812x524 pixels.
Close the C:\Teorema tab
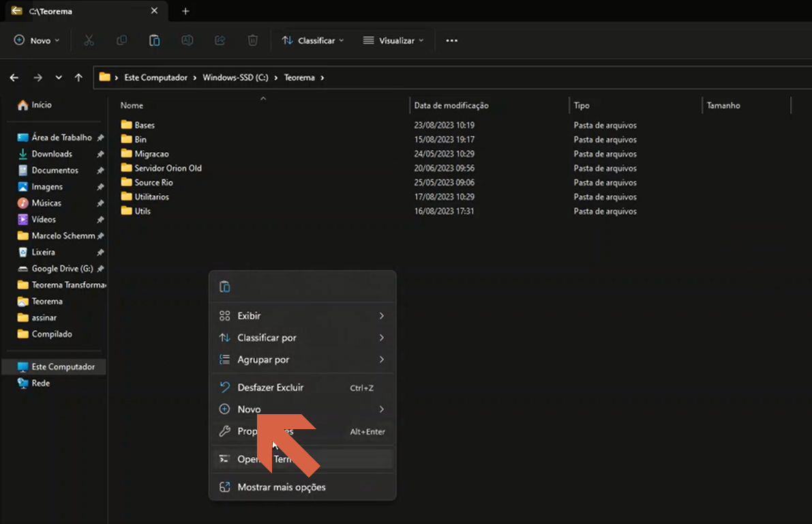coord(154,11)
